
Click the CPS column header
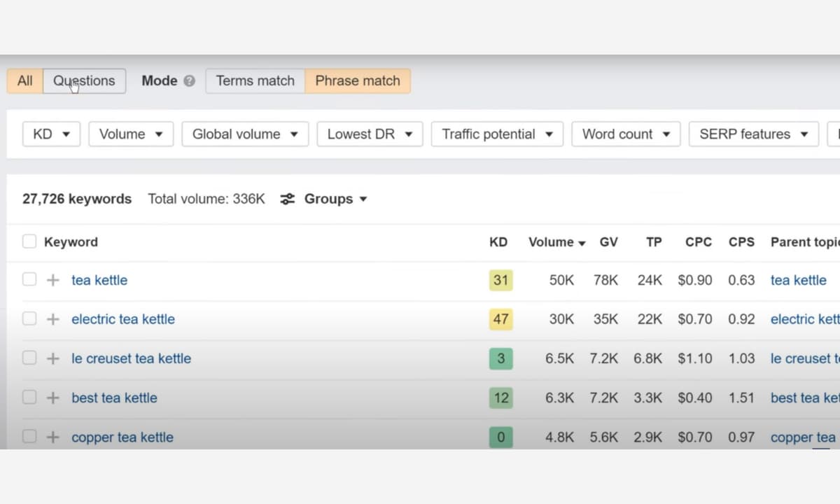pos(741,242)
